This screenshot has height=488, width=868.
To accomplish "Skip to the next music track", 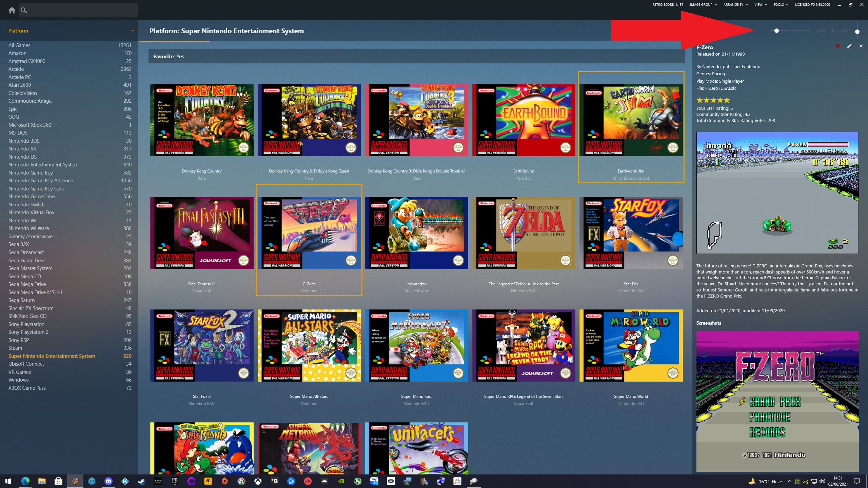I will [x=845, y=31].
